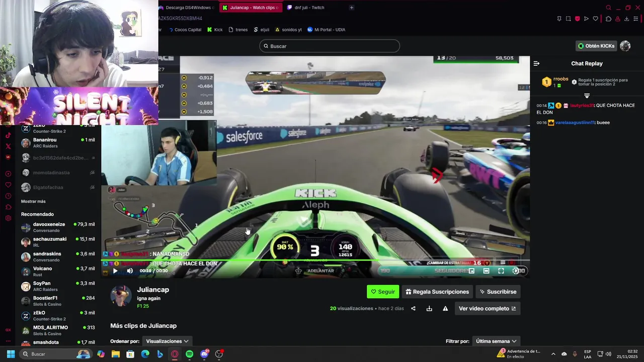Open the taskbar volume control
644x362 pixels.
coord(608,354)
